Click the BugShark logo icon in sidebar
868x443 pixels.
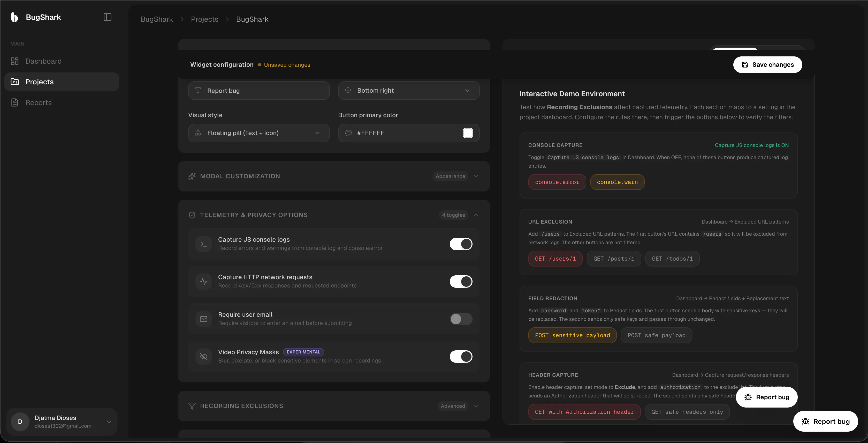(x=14, y=17)
